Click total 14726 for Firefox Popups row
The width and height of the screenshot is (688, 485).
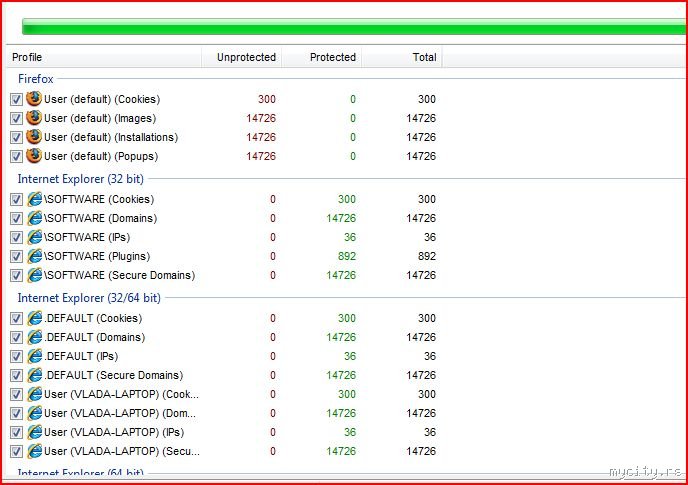tap(421, 156)
